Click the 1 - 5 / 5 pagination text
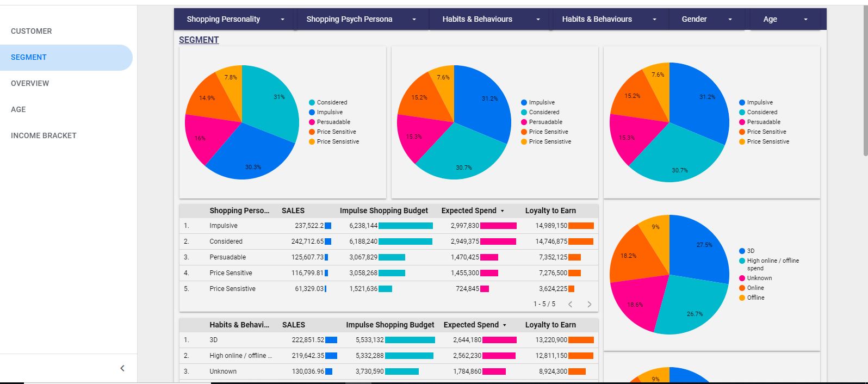The image size is (868, 384). [544, 304]
